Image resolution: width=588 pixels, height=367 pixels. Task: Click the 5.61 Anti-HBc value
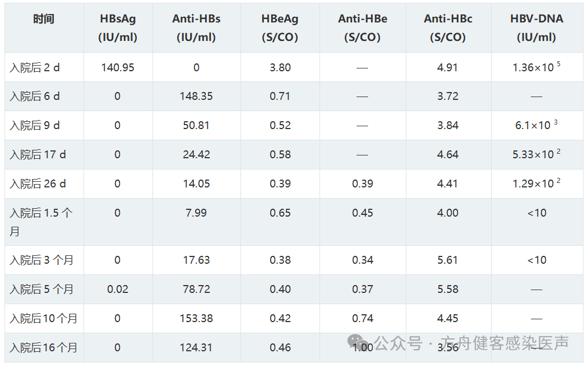(448, 260)
